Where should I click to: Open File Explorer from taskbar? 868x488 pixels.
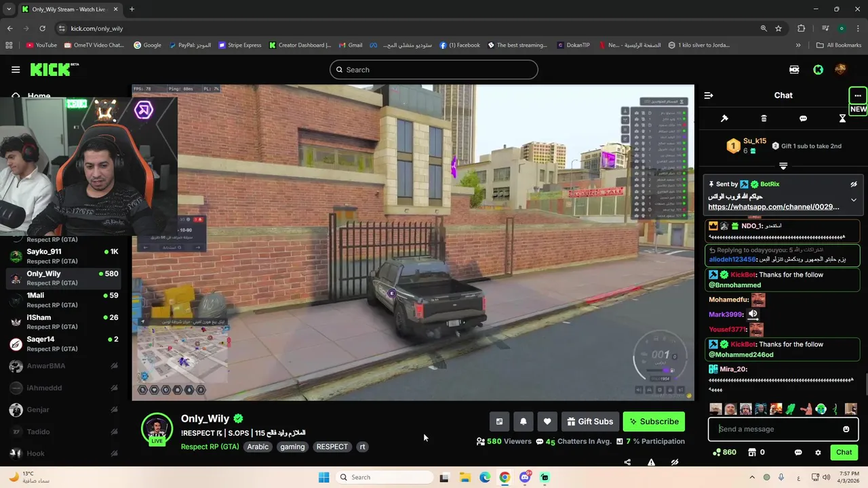pos(465,477)
